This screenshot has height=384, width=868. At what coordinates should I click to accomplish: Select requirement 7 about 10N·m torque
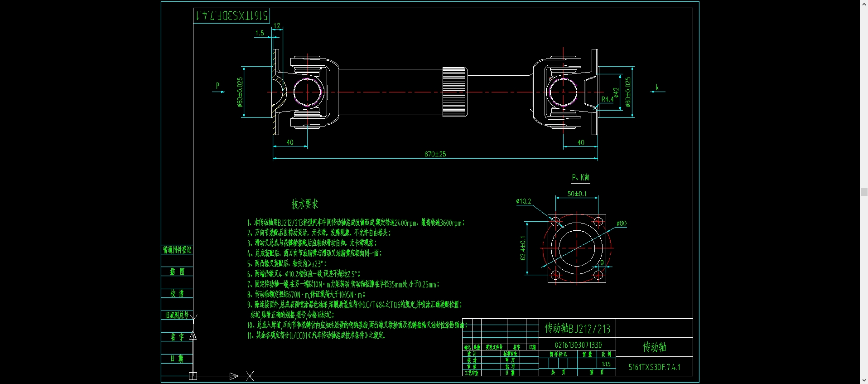343,284
